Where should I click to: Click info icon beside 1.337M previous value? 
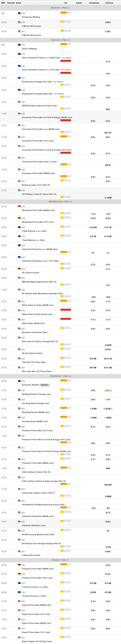tap(111, 409)
